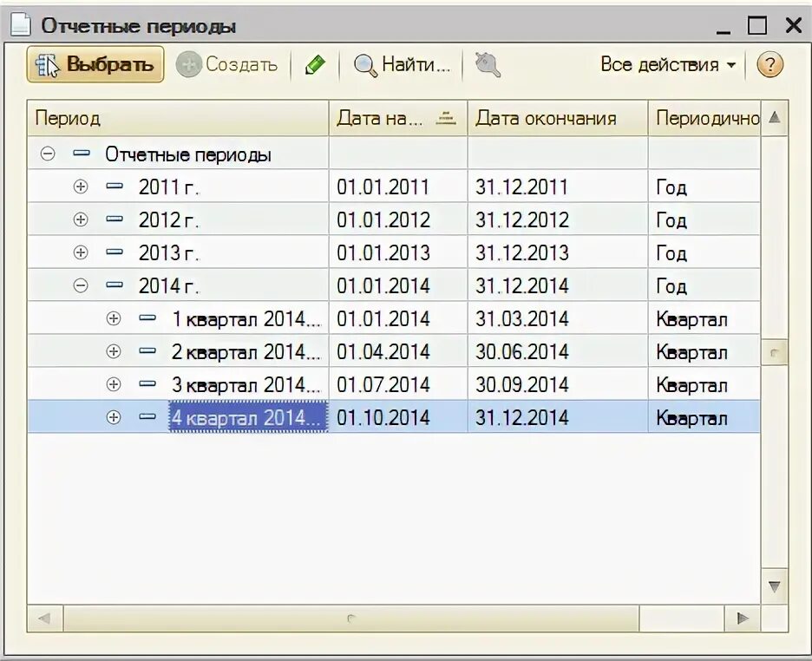Click item icon beside 3 квартал 2014
Screen dimensions: 812x661
pyautogui.click(x=147, y=383)
